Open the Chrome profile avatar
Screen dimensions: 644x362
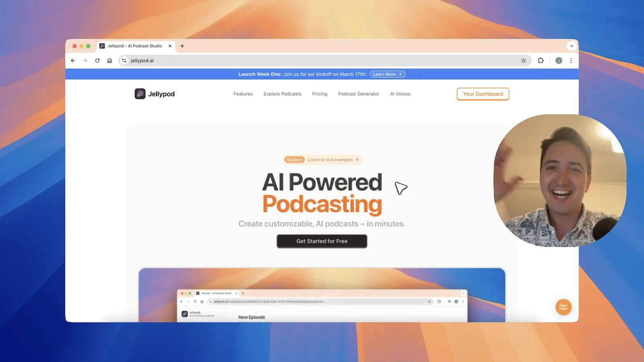(x=559, y=61)
